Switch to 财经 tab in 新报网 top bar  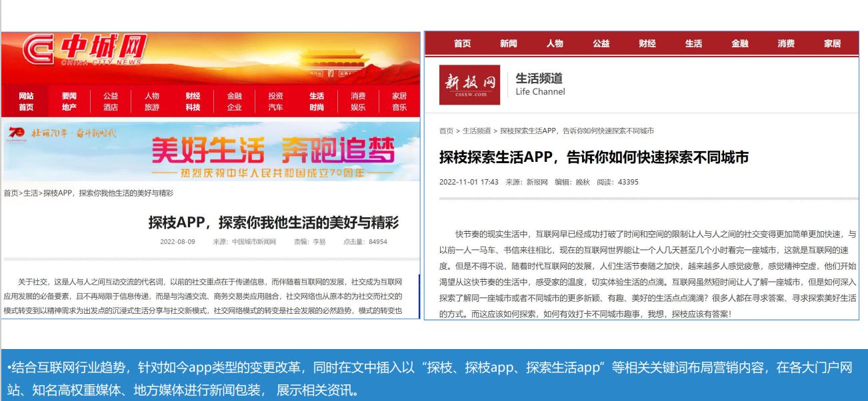point(647,44)
